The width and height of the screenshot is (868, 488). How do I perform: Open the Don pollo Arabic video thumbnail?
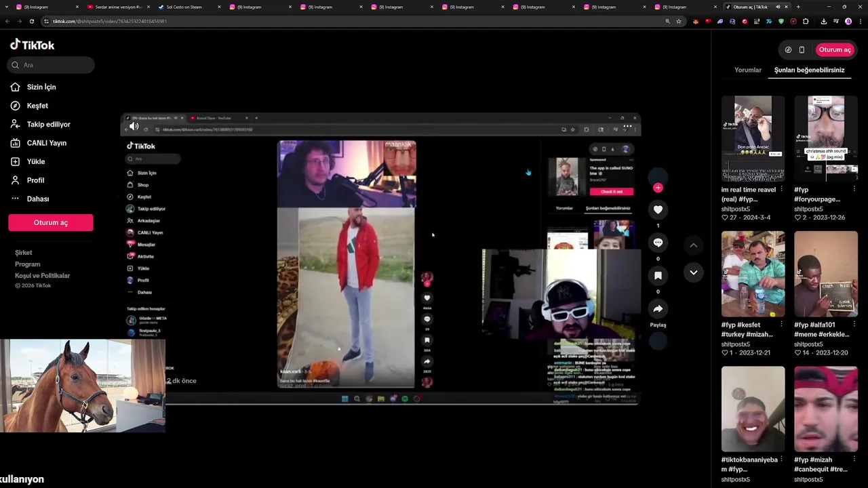pos(753,138)
